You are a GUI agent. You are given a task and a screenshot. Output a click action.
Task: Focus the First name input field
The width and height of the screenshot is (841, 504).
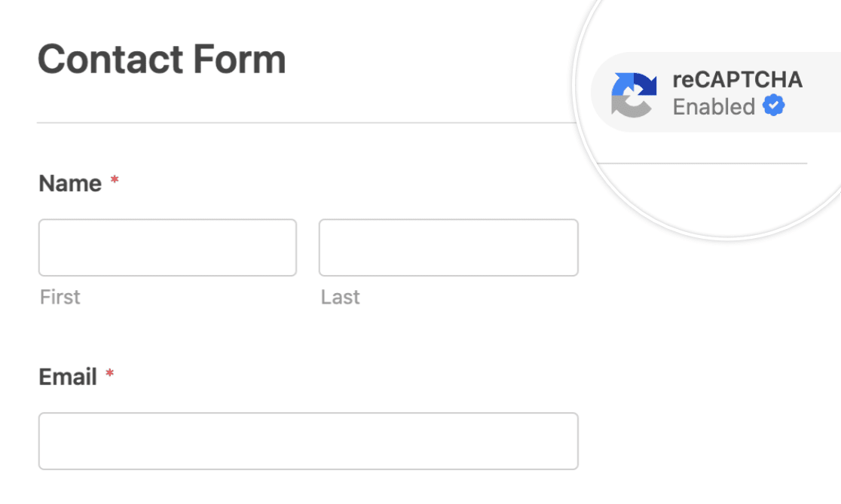tap(167, 248)
